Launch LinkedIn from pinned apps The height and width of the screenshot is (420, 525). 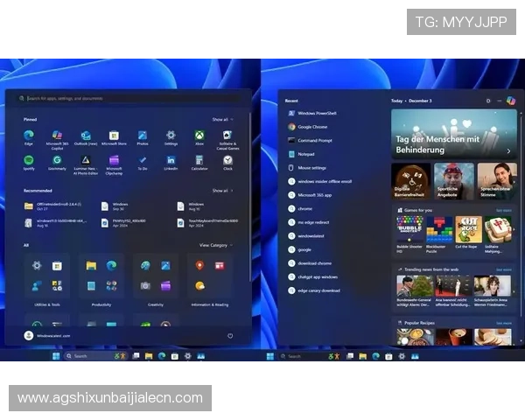[x=171, y=160]
